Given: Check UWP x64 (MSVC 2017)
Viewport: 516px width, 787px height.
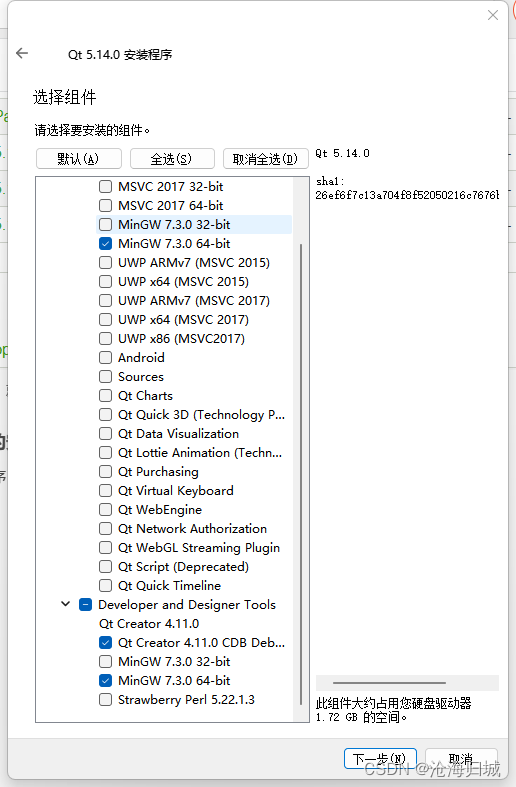Looking at the screenshot, I should pos(105,320).
